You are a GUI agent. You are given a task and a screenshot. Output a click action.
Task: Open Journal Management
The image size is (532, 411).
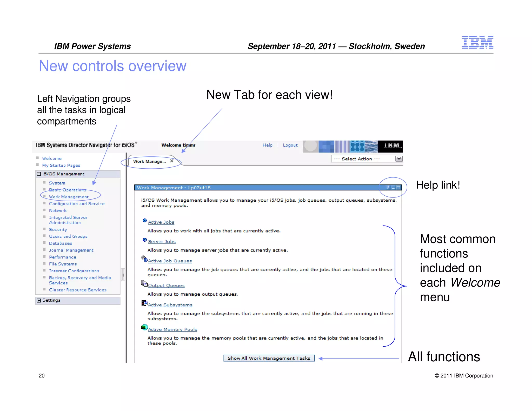pyautogui.click(x=71, y=250)
